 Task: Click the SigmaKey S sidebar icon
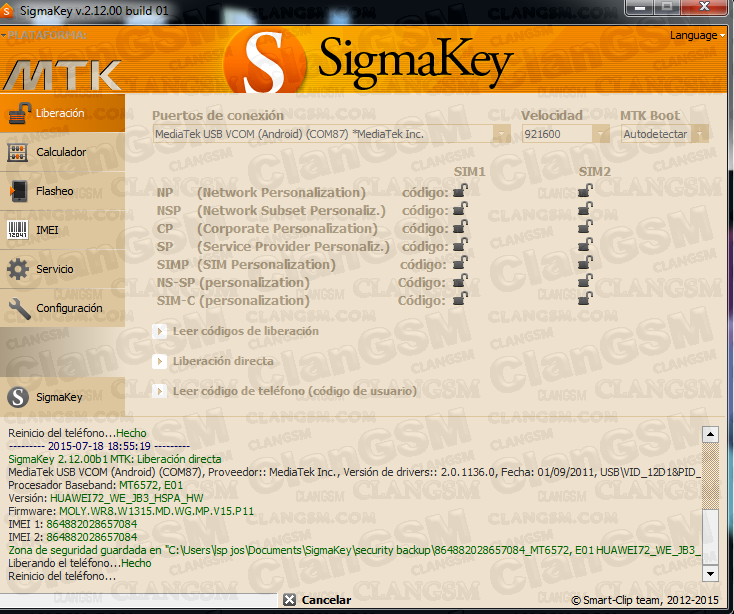18,397
